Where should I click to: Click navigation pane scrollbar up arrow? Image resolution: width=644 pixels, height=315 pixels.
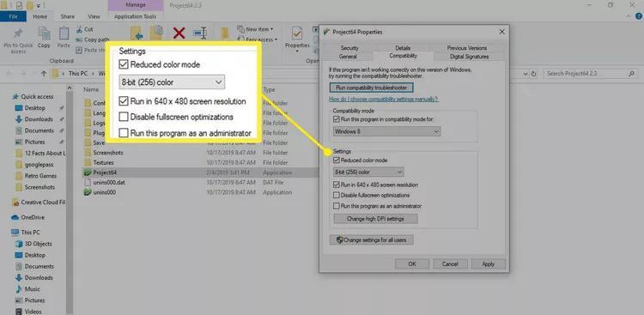tap(70, 88)
